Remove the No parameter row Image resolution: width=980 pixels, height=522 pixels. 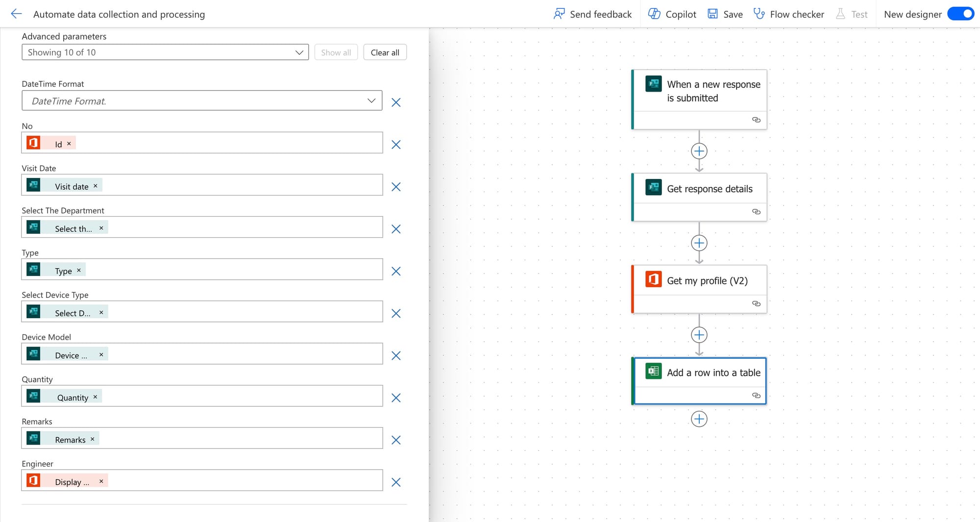coord(396,145)
